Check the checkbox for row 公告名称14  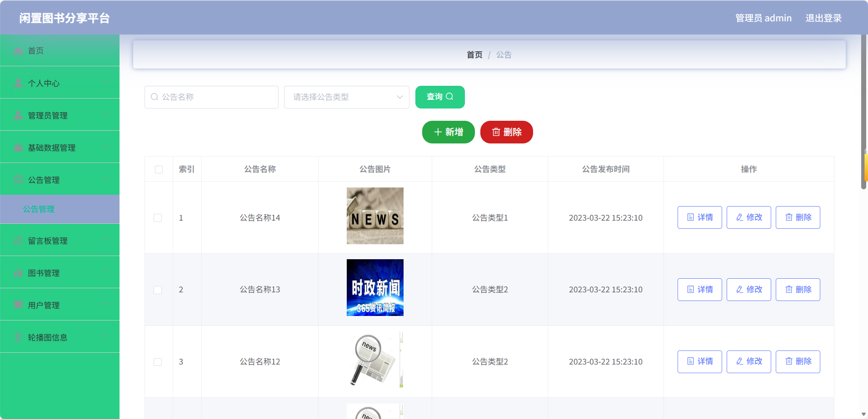click(x=158, y=218)
